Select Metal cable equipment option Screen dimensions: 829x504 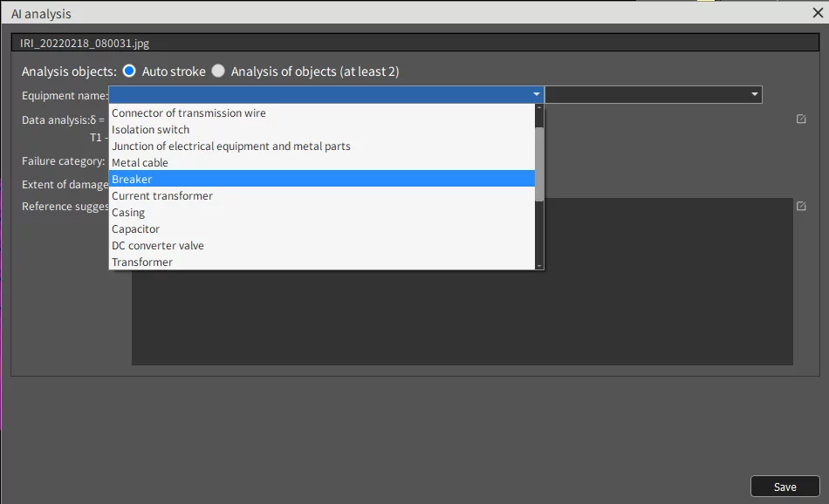coord(322,163)
